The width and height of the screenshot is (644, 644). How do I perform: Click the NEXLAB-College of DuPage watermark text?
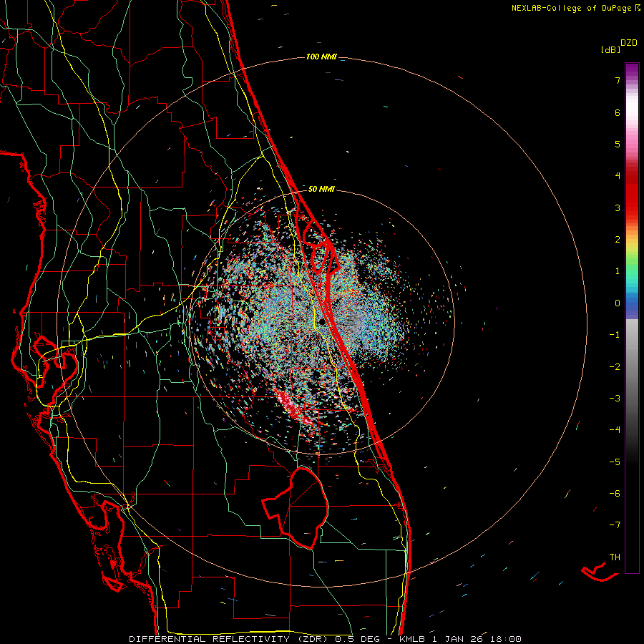click(x=575, y=8)
